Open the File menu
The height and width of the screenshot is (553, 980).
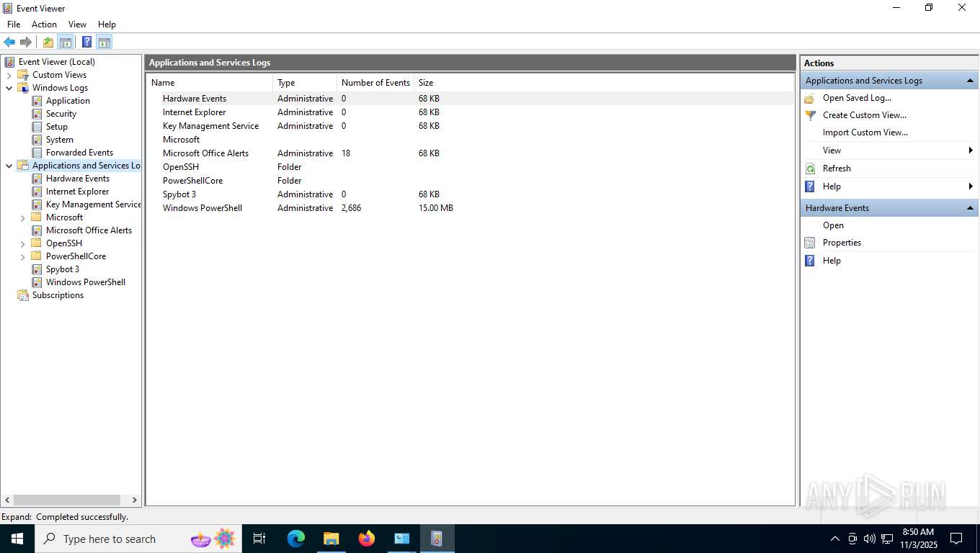point(14,24)
